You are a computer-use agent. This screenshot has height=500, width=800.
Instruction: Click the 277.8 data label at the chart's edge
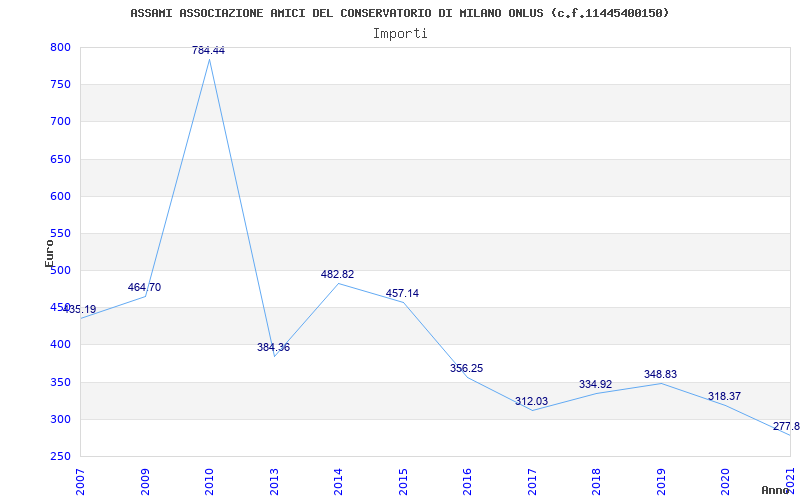786,427
